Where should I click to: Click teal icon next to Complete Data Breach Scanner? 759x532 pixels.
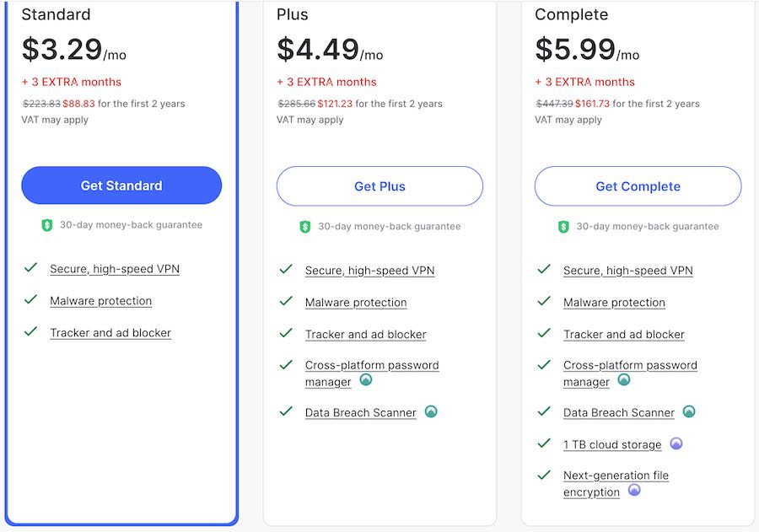(x=689, y=412)
